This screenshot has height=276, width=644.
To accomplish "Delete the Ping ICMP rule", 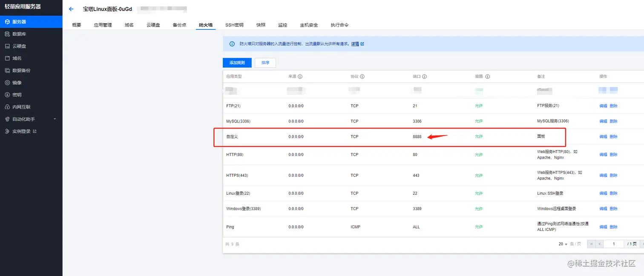I will click(x=613, y=227).
